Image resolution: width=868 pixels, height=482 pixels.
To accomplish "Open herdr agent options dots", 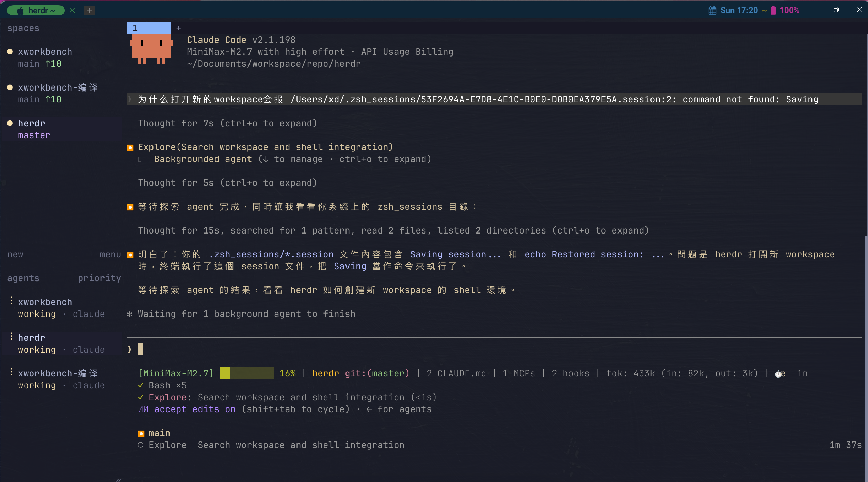I will [x=11, y=336].
